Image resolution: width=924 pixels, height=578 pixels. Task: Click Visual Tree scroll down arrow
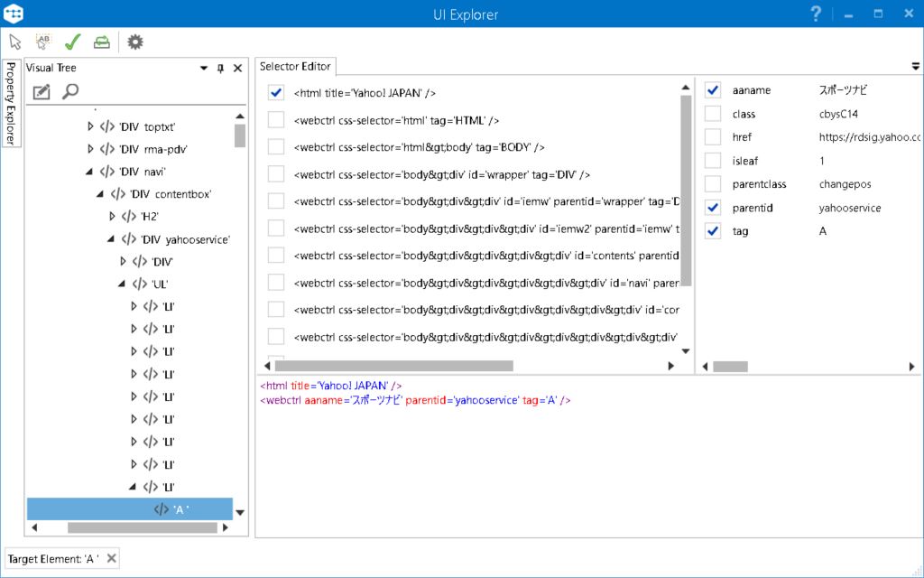pos(240,513)
